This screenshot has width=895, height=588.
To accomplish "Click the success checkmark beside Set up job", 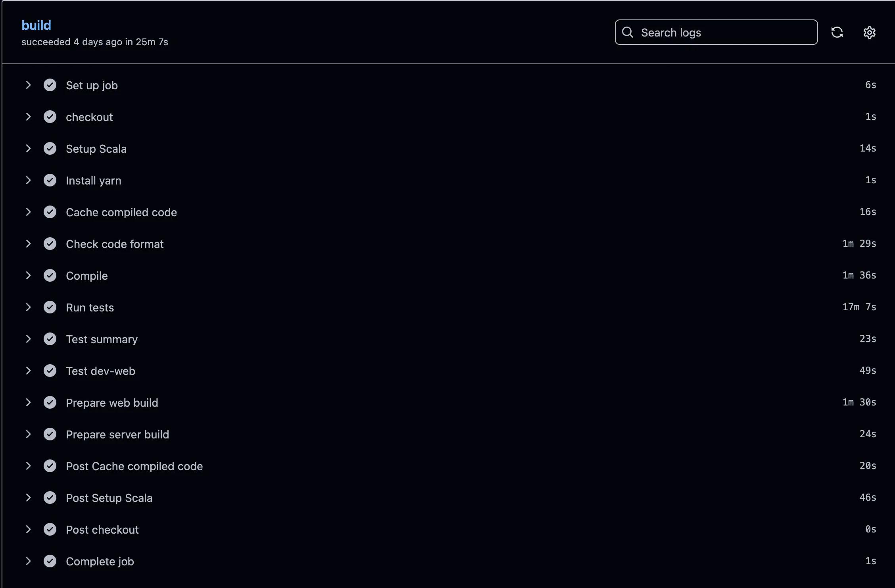I will coord(50,85).
